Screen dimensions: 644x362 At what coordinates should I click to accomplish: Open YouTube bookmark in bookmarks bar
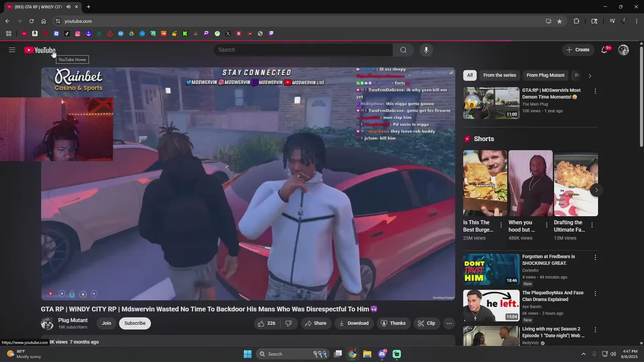[x=24, y=34]
